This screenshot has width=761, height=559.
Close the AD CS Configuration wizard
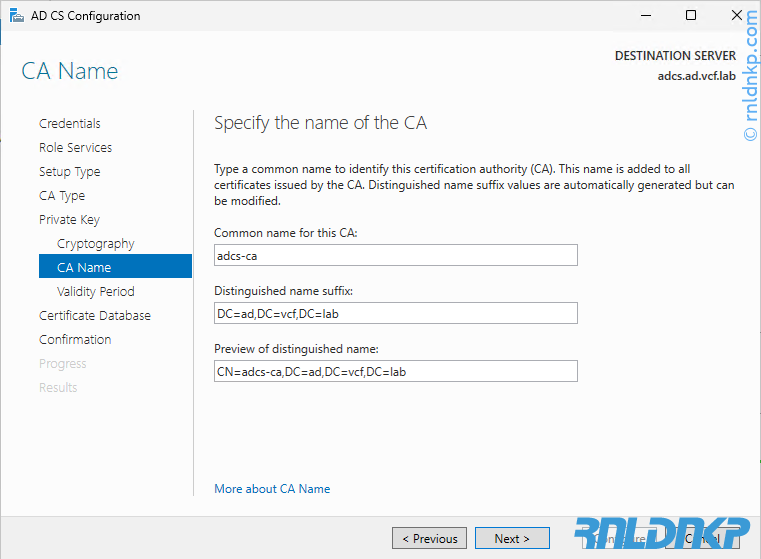tap(737, 15)
